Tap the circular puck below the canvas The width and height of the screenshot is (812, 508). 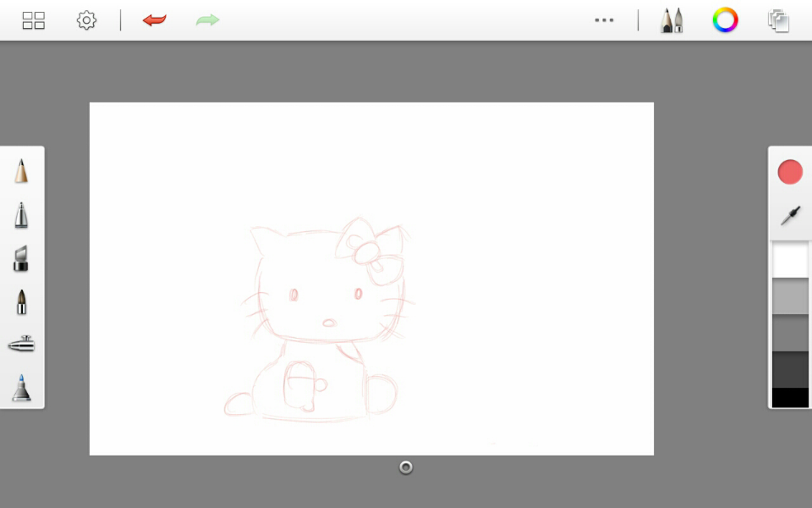tap(405, 467)
